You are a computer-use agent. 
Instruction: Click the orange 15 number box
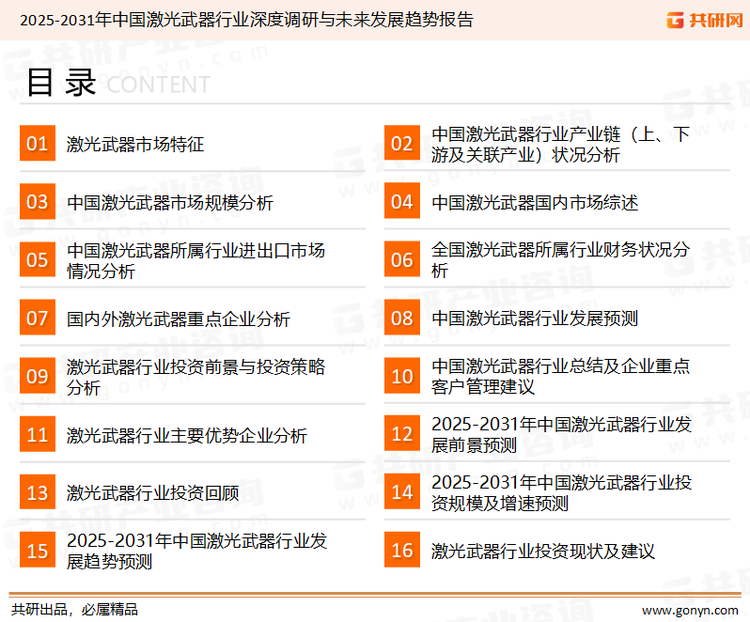pyautogui.click(x=37, y=550)
